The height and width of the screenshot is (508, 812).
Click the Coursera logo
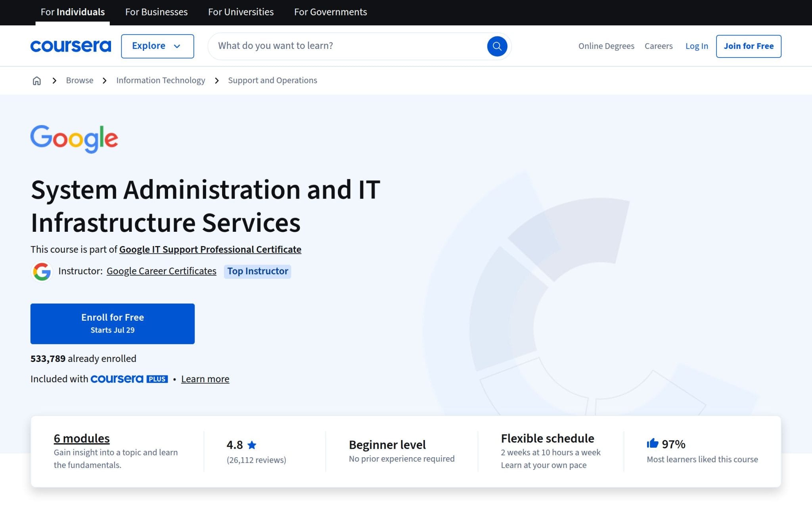pos(71,46)
